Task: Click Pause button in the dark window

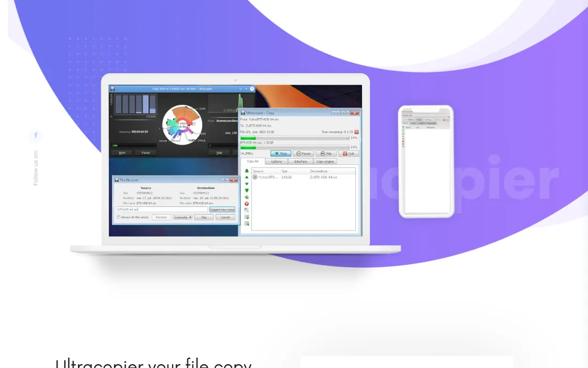Action: pos(145,152)
